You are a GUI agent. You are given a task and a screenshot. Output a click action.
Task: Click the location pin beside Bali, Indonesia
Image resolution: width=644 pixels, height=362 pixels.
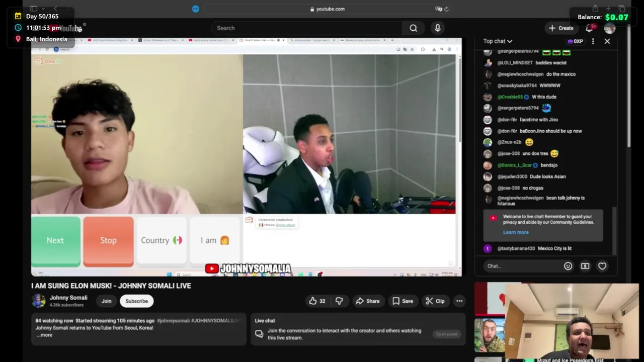point(18,39)
